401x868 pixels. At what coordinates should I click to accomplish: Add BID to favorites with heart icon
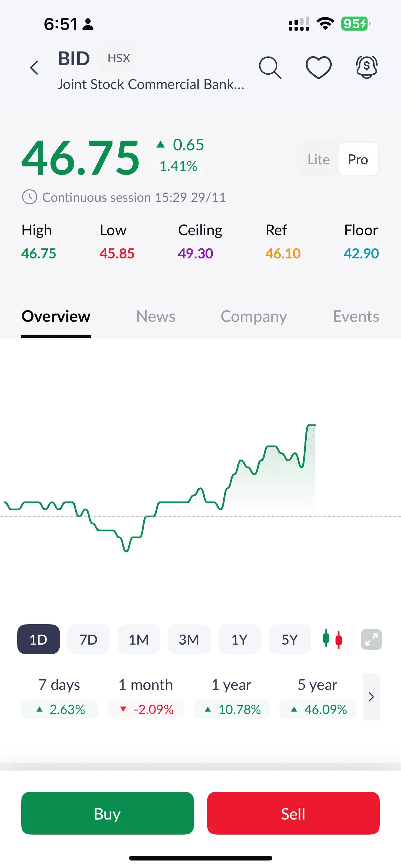319,67
